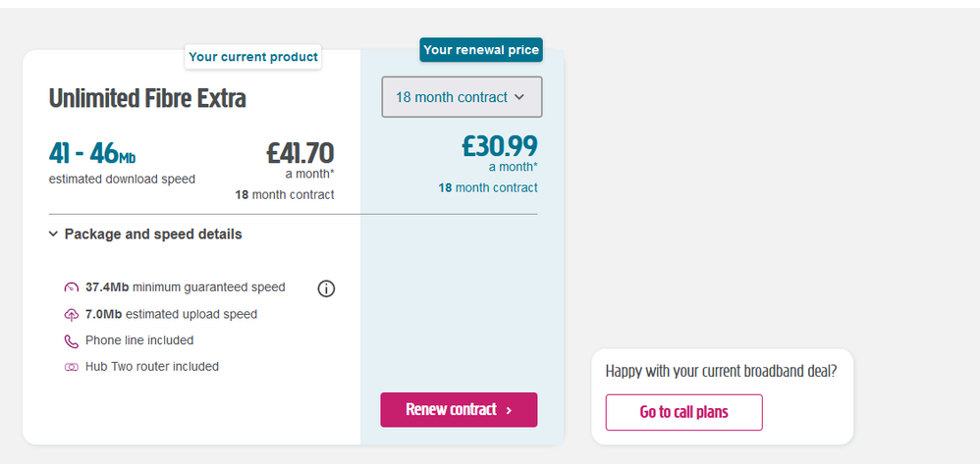Click the info icon beside minimum guaranteed speed
980x464 pixels.
tap(327, 288)
